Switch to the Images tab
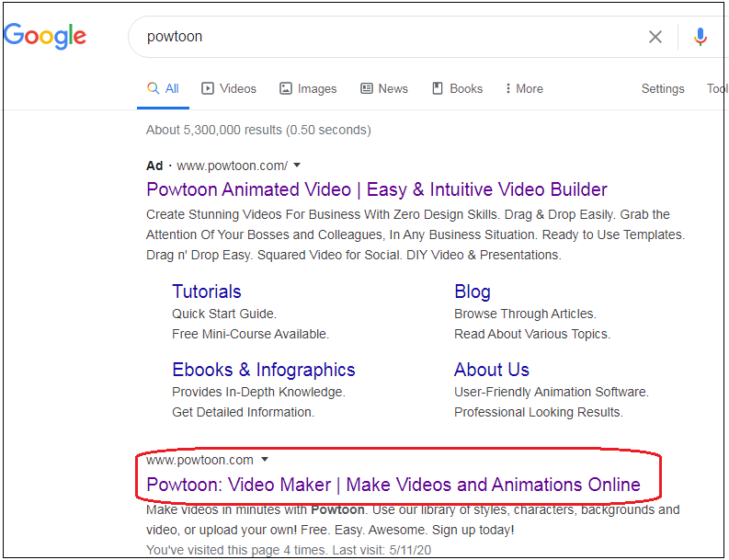 tap(308, 88)
